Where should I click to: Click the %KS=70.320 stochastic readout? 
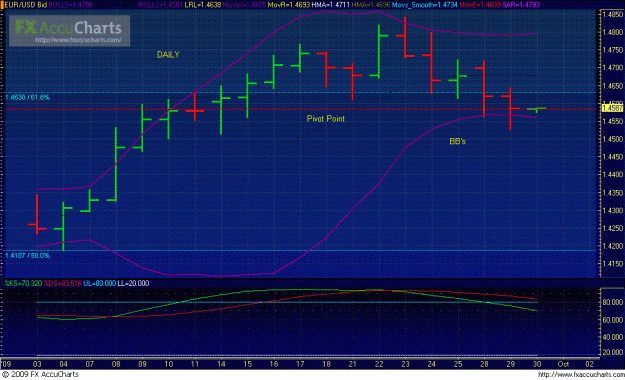click(x=23, y=283)
